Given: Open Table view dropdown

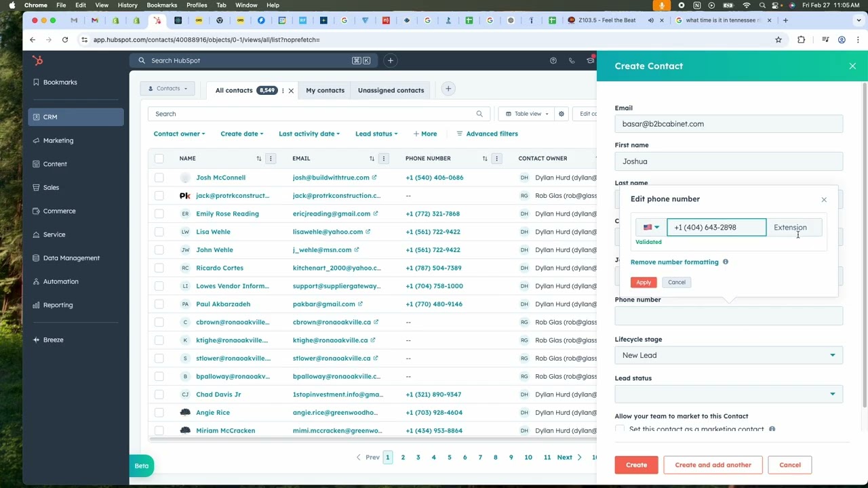Looking at the screenshot, I should click(x=526, y=114).
